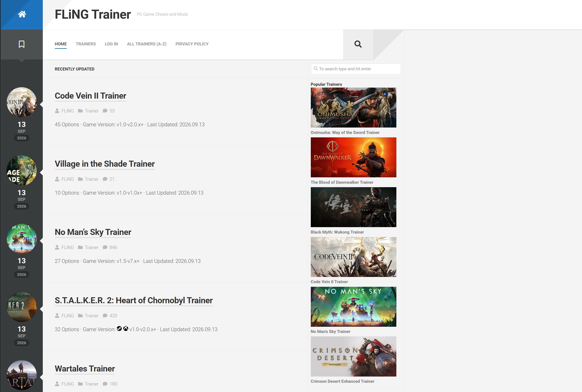Open the TRAINERS menu item
This screenshot has width=582, height=392.
[86, 44]
